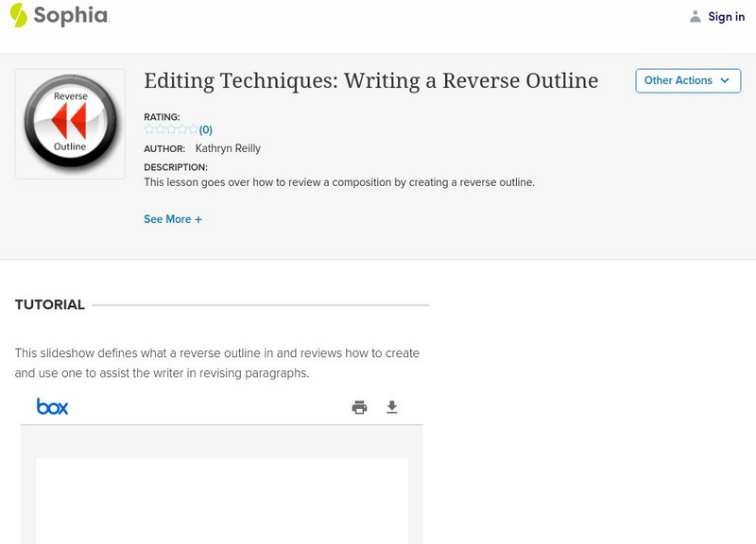Image resolution: width=756 pixels, height=544 pixels.
Task: Open author Kathryn Reilly's profile
Action: (x=228, y=148)
